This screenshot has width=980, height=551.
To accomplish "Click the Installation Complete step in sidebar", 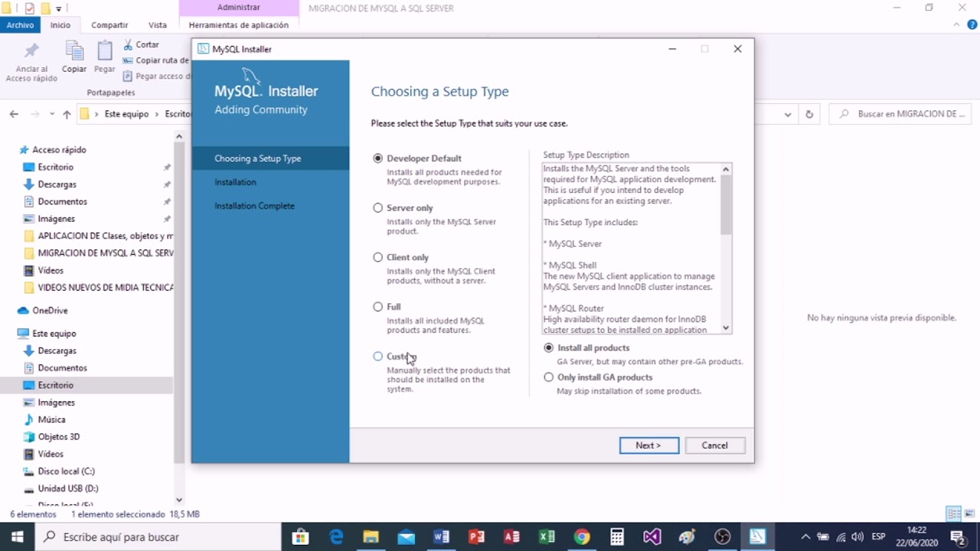I will [x=254, y=206].
